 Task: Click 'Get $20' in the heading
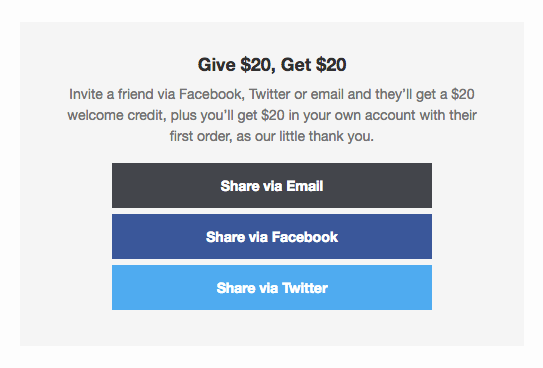(314, 65)
